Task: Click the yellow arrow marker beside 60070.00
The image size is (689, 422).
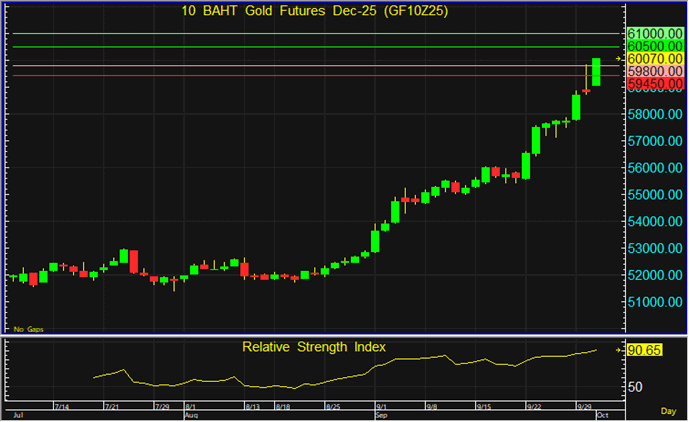Action: 619,60
